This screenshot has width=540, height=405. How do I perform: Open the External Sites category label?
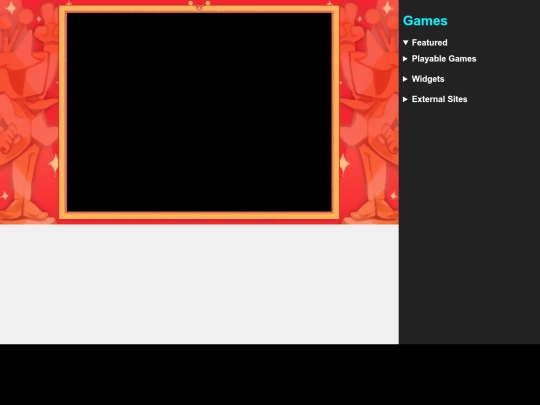click(439, 99)
